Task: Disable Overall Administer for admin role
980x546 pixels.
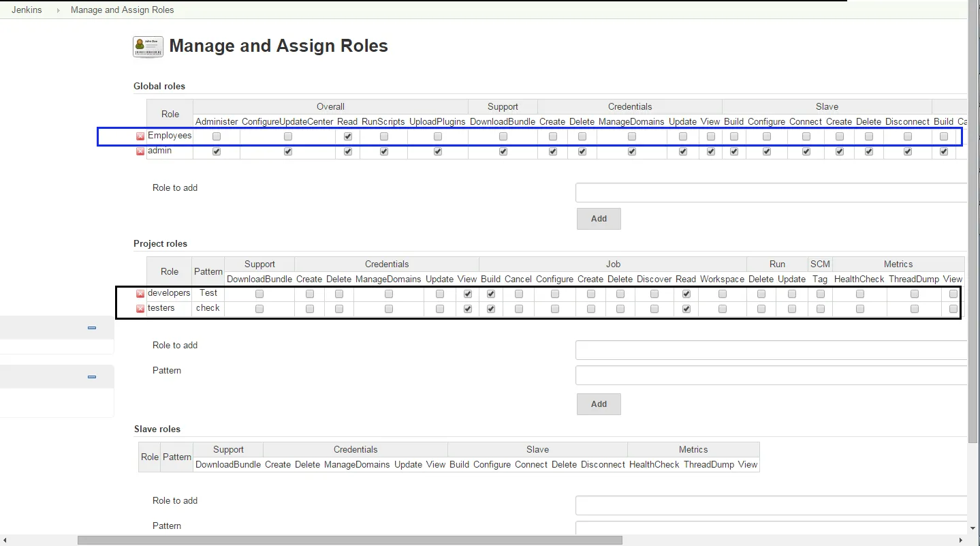Action: [x=217, y=151]
